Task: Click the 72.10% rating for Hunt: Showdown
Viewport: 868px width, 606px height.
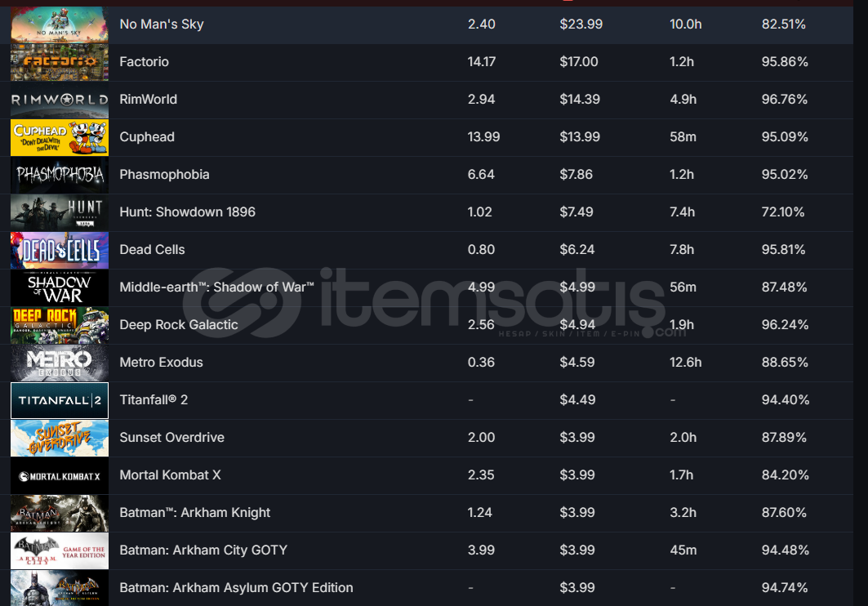Action: coord(783,212)
